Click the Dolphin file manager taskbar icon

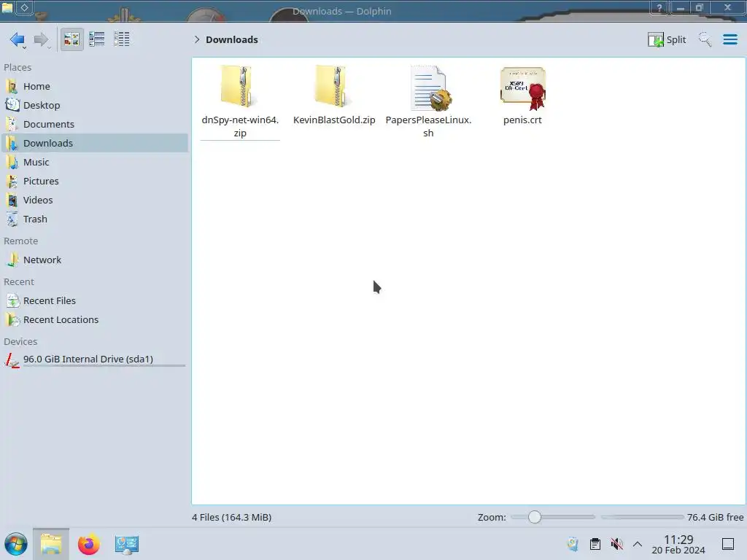coord(51,544)
